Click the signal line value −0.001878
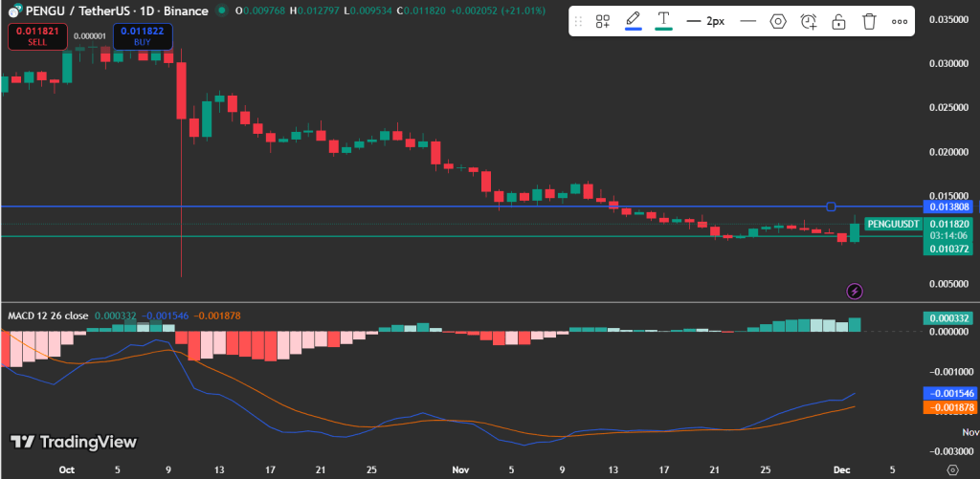Image resolution: width=980 pixels, height=479 pixels. pos(217,316)
